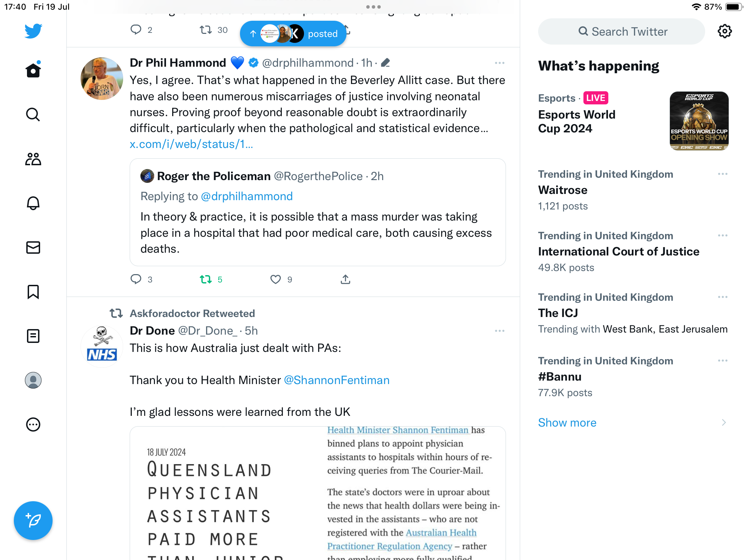Open the More circle menu in sidebar
Image resolution: width=747 pixels, height=560 pixels.
coord(33,424)
